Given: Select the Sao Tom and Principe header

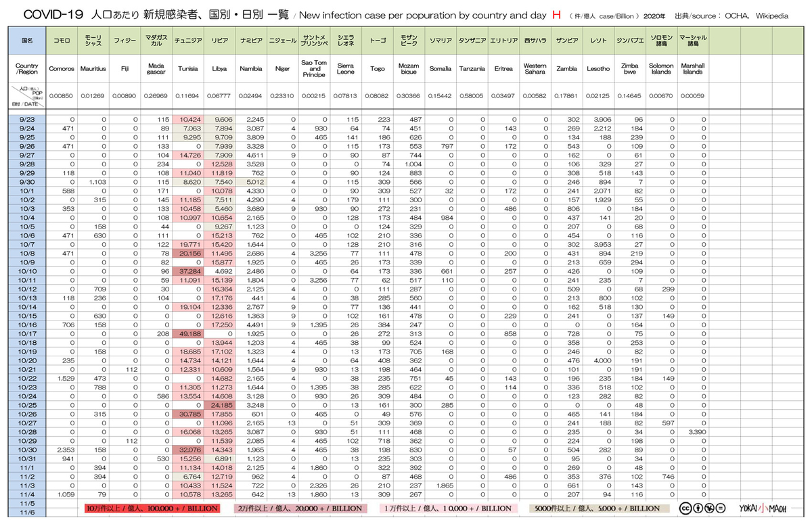Looking at the screenshot, I should tap(314, 69).
